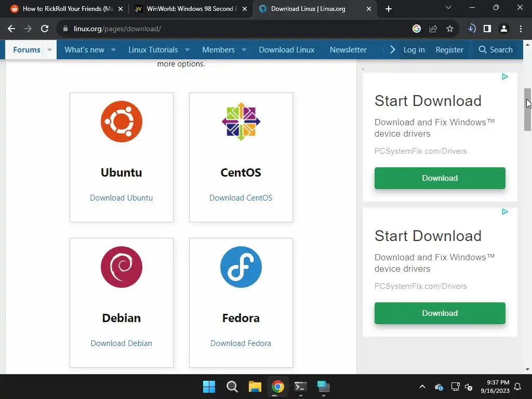Open File Explorer from the taskbar
532x399 pixels.
pyautogui.click(x=255, y=387)
